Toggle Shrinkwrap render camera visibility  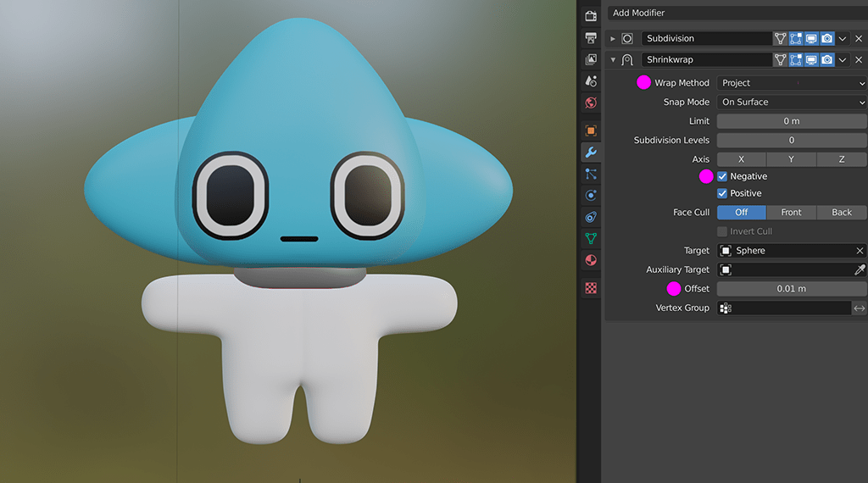tap(826, 59)
